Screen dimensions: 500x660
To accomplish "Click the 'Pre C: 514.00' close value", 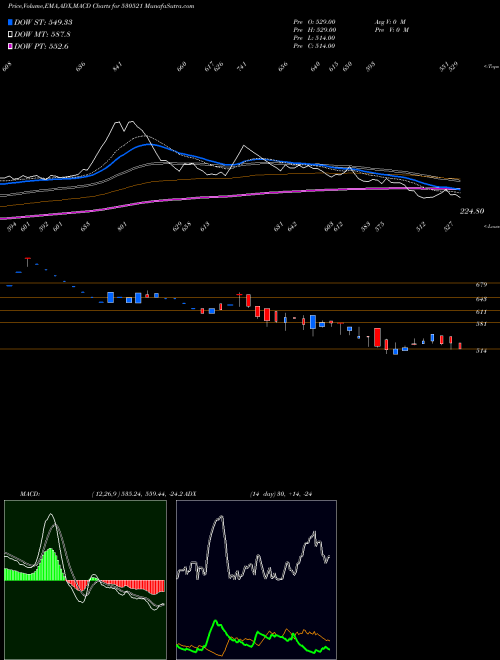I will 314,46.
